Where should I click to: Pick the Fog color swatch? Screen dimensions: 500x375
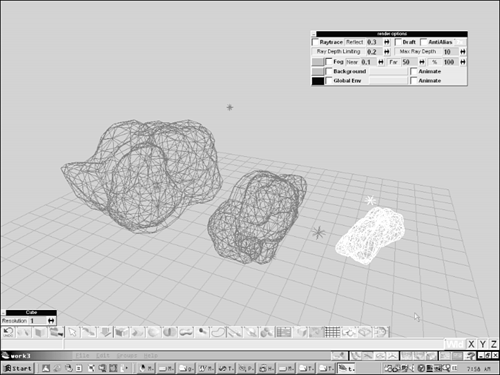tap(318, 62)
